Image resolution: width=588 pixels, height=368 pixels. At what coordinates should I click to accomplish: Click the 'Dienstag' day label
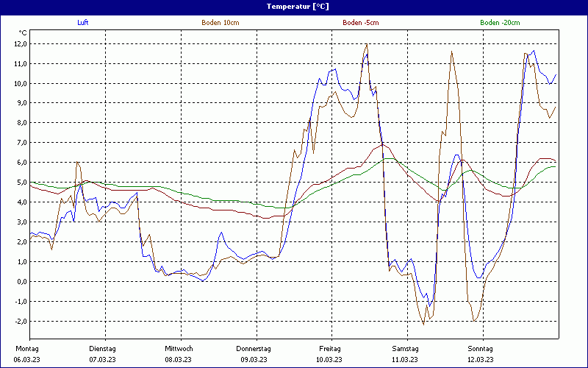tap(102, 349)
